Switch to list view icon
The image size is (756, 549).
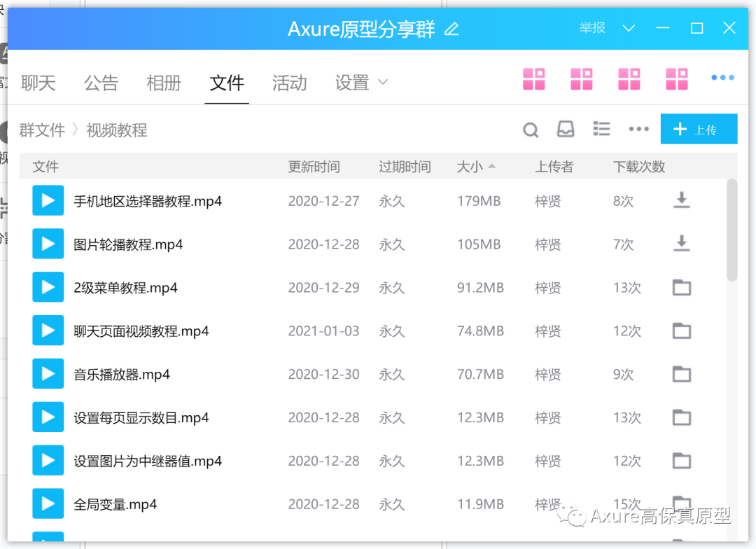[x=601, y=129]
